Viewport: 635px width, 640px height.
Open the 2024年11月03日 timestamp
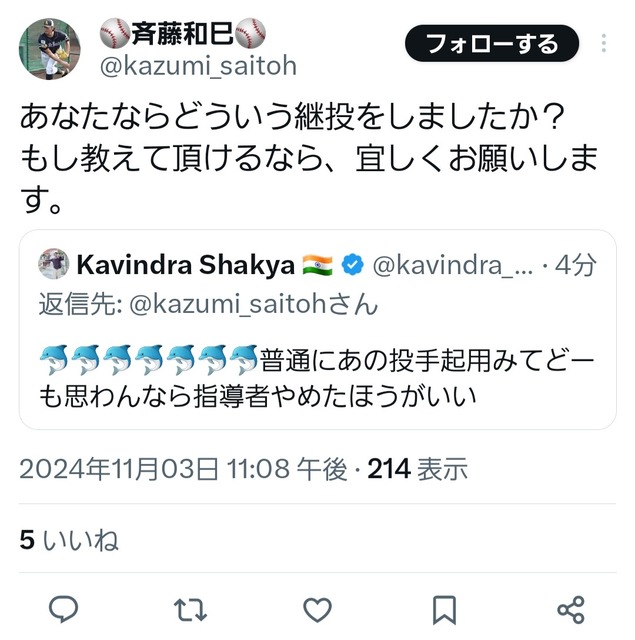tap(183, 469)
